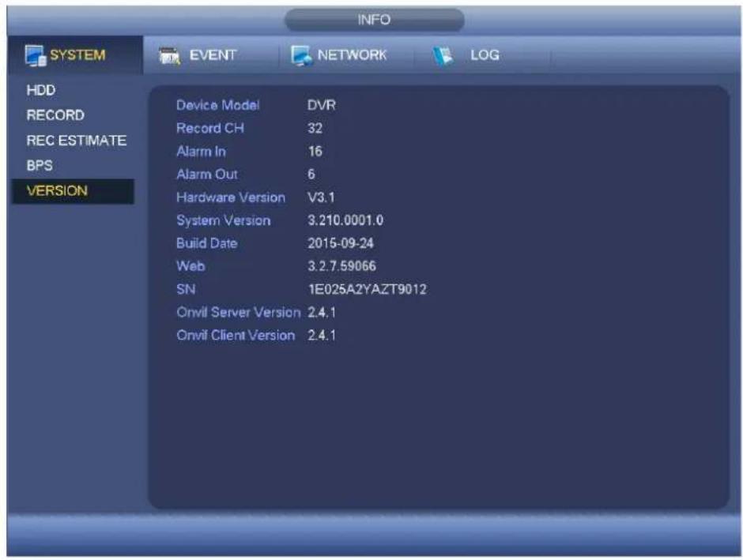Screen dimensions: 743x560
Task: Click the DVR device model value
Action: tap(322, 105)
